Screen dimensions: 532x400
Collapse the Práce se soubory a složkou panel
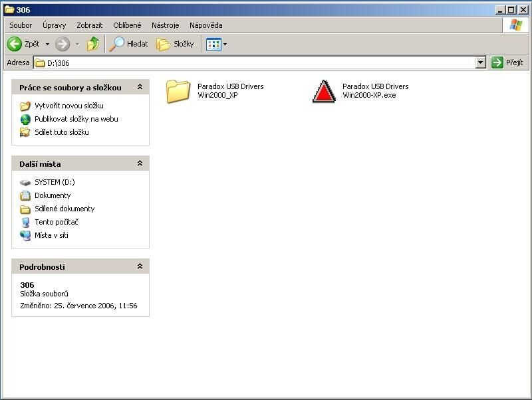click(x=140, y=87)
